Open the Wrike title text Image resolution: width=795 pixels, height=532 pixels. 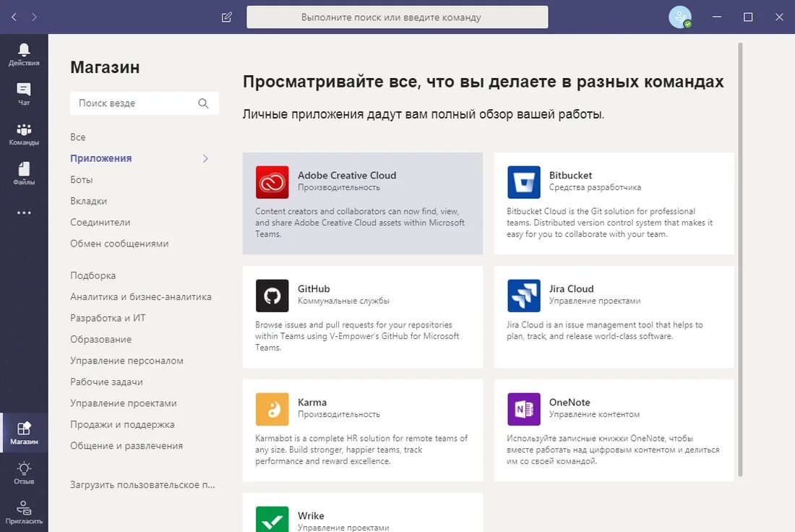pos(311,516)
